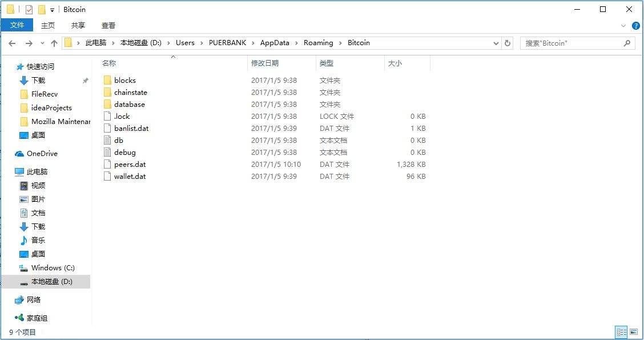
Task: Sort by the 大小 column header
Action: point(395,63)
